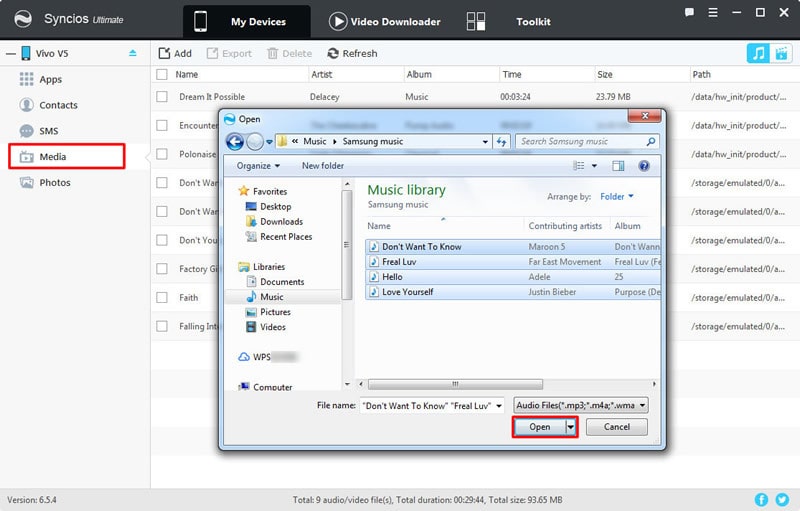The image size is (800, 511).
Task: Click the Open button split arrow
Action: [571, 427]
